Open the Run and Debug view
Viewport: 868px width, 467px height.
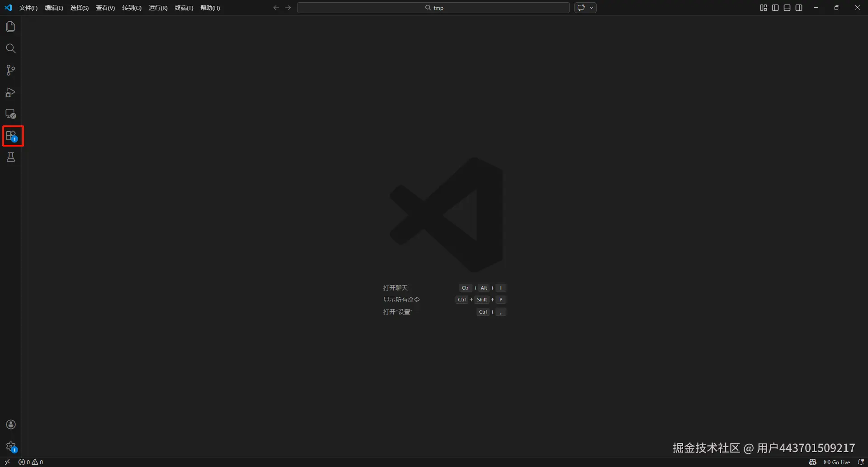[11, 92]
